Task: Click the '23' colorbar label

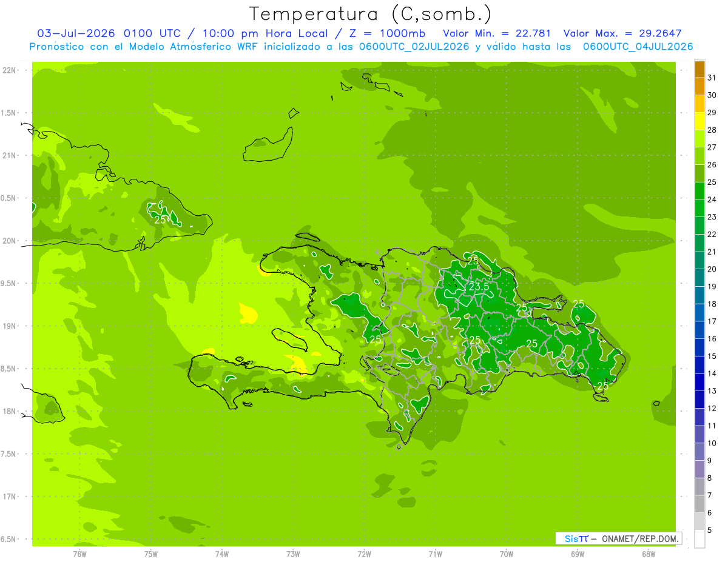Action: click(x=712, y=216)
